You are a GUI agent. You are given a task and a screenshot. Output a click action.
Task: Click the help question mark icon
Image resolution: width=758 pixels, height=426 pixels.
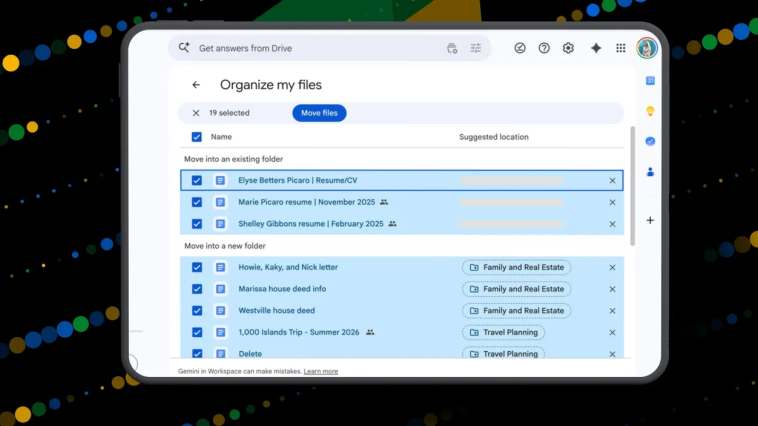point(544,48)
